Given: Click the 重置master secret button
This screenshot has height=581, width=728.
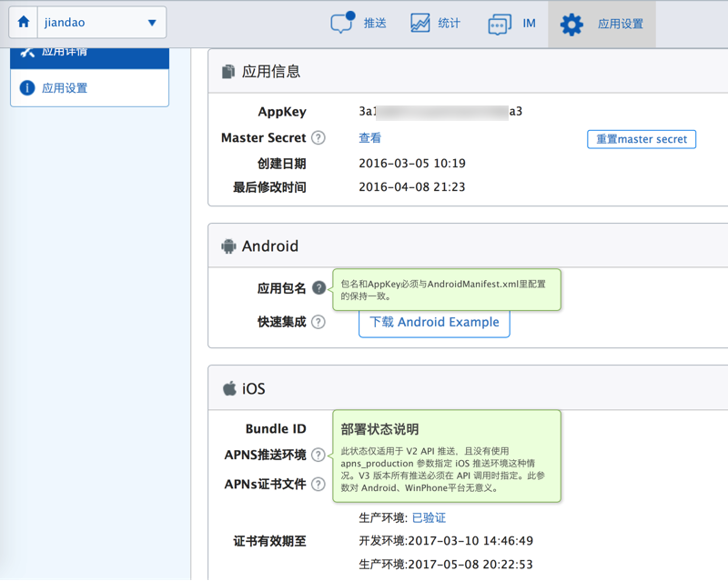Looking at the screenshot, I should (642, 139).
